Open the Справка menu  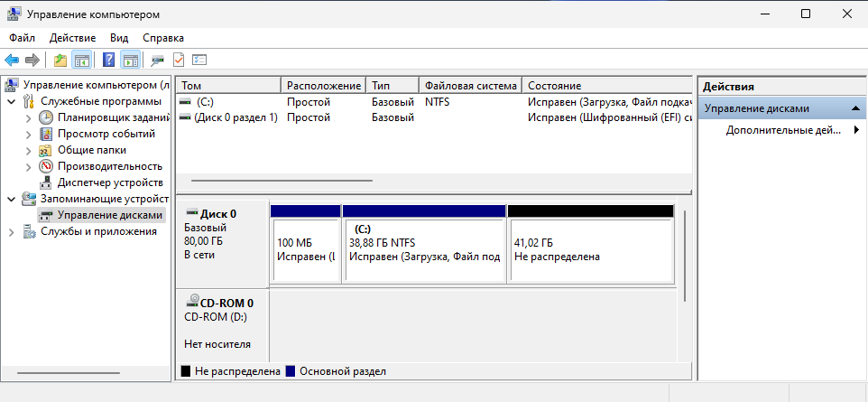pos(163,38)
